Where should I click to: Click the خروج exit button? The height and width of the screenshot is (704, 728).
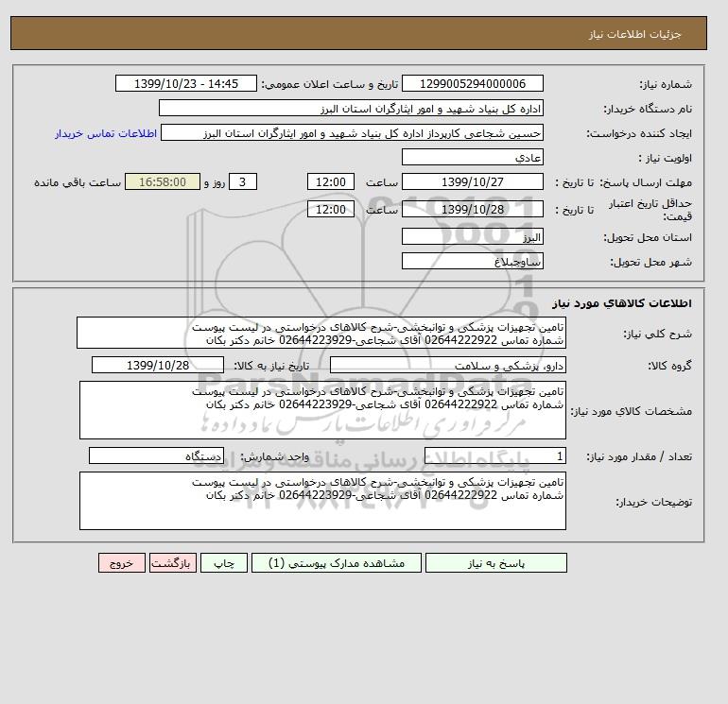pos(122,563)
